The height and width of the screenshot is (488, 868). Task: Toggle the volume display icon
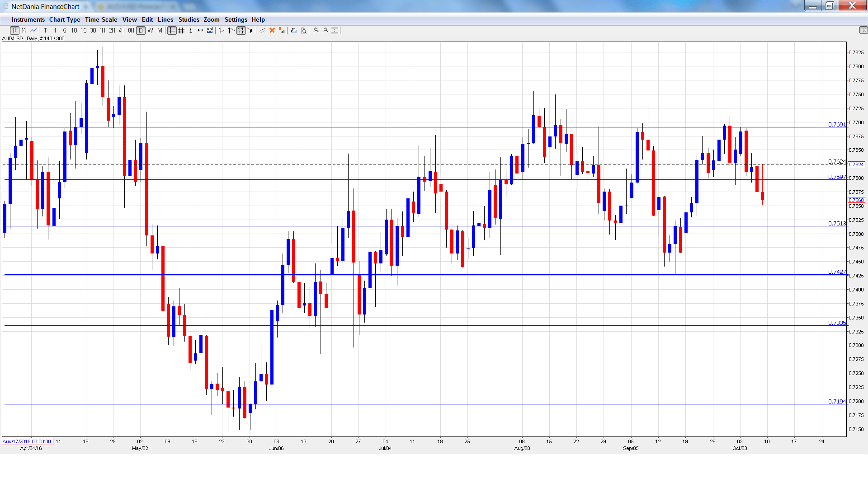coord(210,31)
